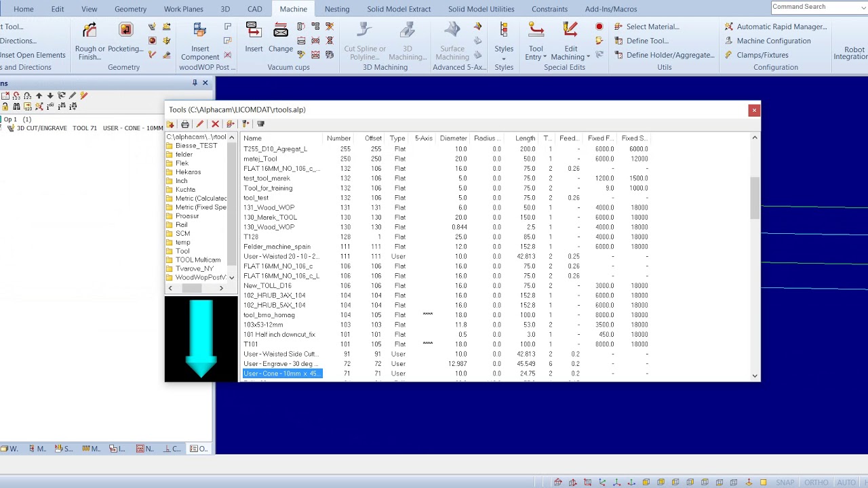Sort tools by Diameter column header
The width and height of the screenshot is (868, 488).
[x=452, y=138]
